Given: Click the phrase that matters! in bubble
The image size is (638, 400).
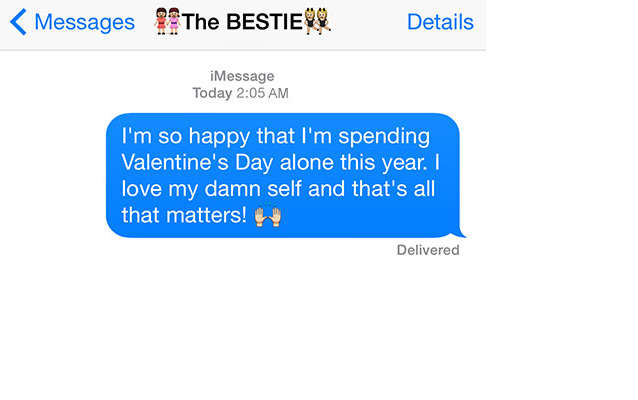Looking at the screenshot, I should [x=184, y=215].
